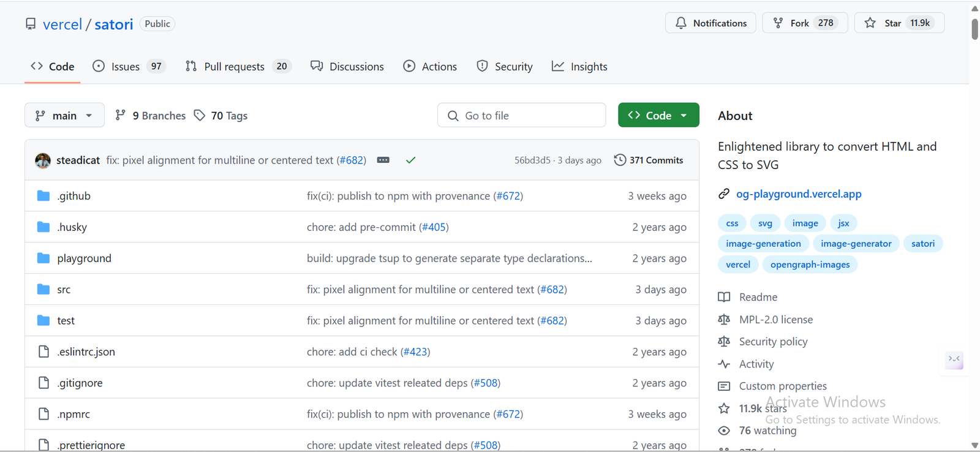Click the watching eye icon

724,431
